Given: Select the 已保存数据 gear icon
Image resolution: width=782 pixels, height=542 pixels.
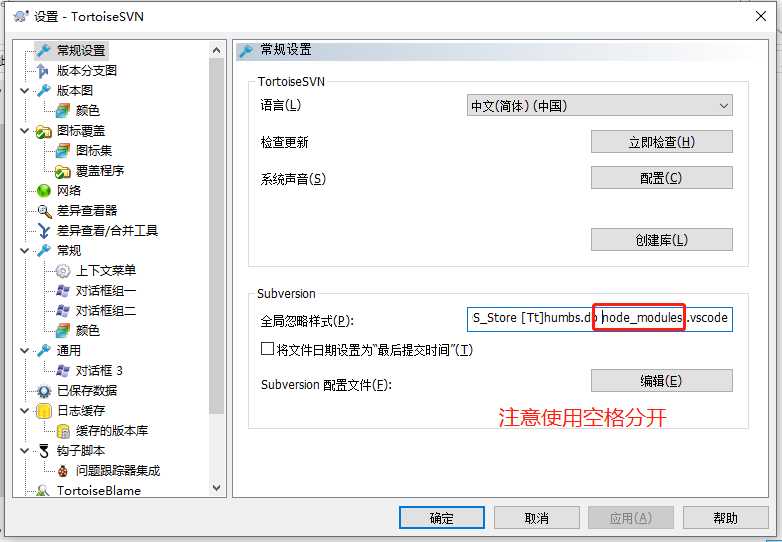Looking at the screenshot, I should (x=44, y=391).
